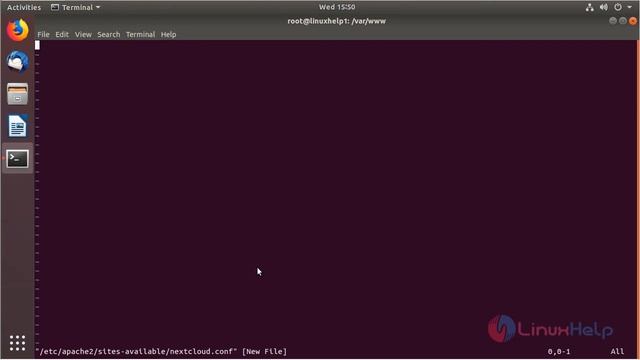Screen dimensions: 640x360
Task: Open the View menu
Action: [83, 35]
